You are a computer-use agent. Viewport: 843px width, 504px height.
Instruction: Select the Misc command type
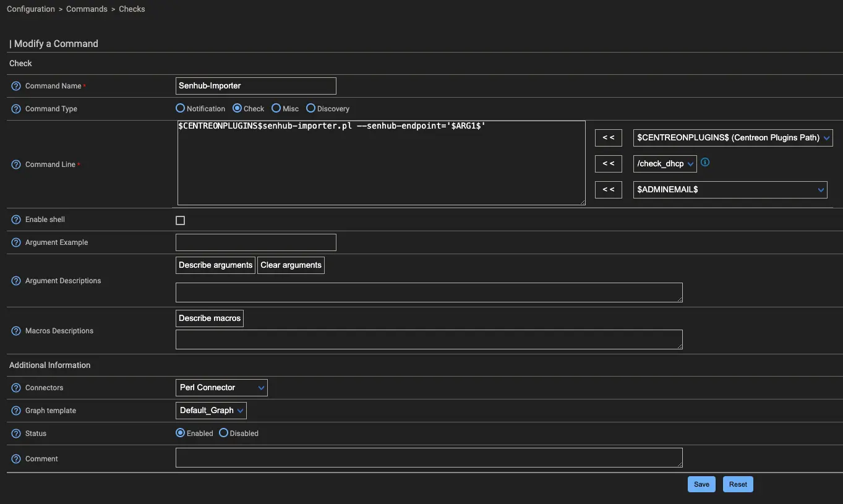[276, 108]
